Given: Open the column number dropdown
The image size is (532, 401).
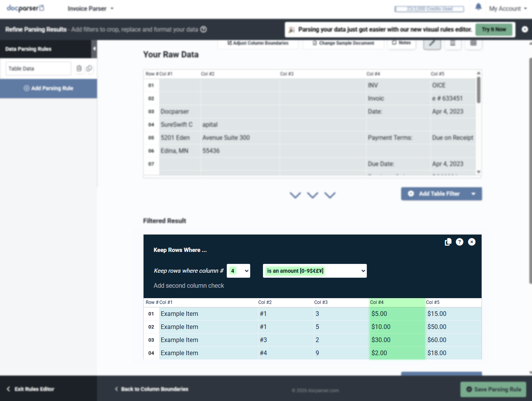Looking at the screenshot, I should tap(238, 271).
